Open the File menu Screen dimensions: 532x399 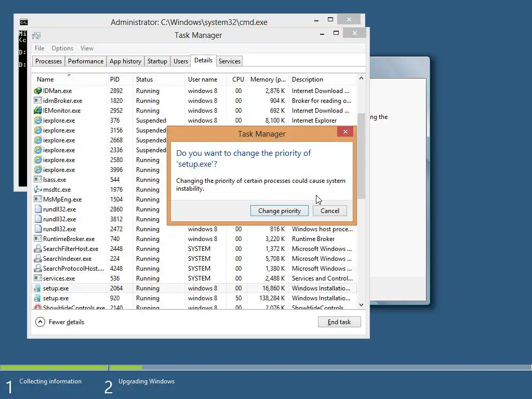39,48
